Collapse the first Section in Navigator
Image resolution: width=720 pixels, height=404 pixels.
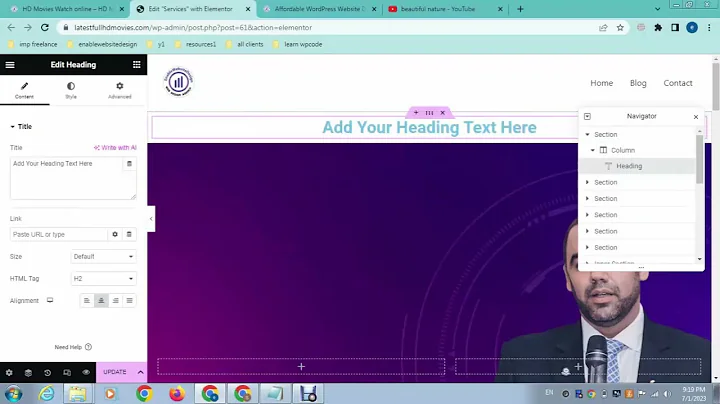587,135
